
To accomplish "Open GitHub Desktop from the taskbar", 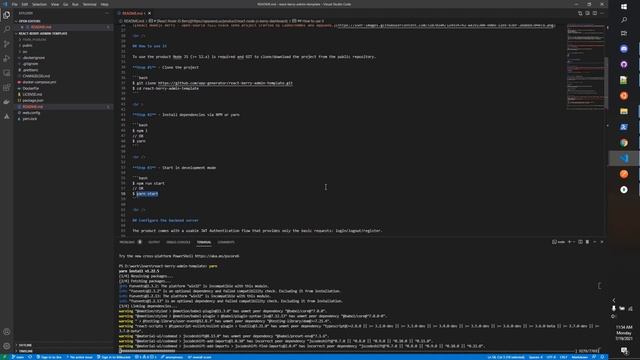I will click(624, 64).
